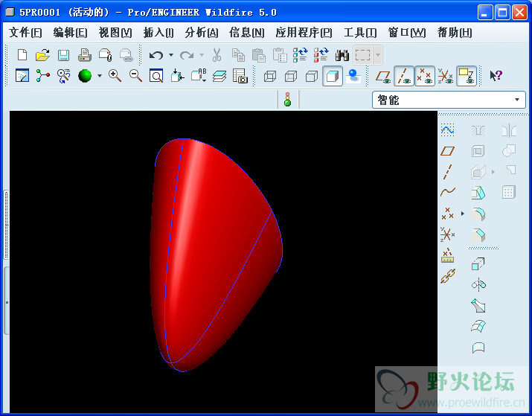Click the red shaded model in the viewport
Image resolution: width=532 pixels, height=416 pixels.
(x=216, y=255)
